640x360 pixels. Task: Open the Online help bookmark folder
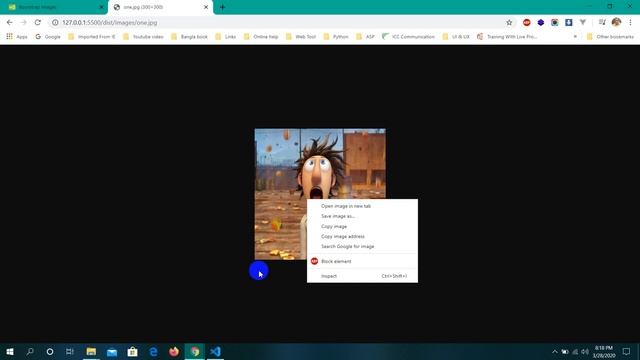click(x=261, y=36)
